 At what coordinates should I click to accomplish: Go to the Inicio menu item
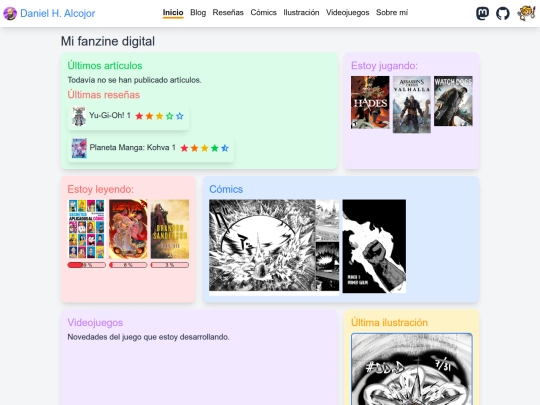(173, 13)
